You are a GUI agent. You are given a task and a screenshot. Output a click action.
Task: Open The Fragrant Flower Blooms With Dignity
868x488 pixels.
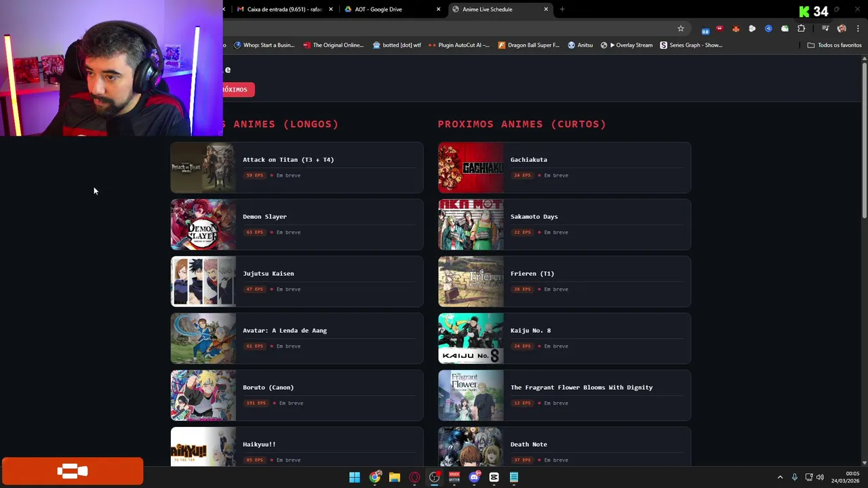564,395
